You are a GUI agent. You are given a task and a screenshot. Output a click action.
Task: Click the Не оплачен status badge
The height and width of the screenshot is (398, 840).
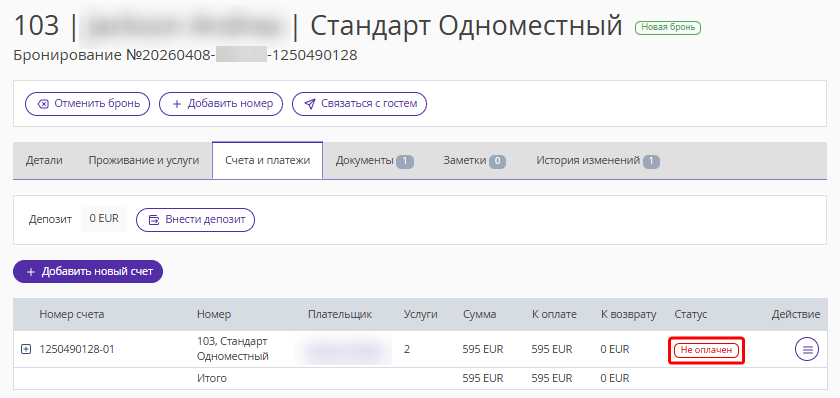point(706,350)
